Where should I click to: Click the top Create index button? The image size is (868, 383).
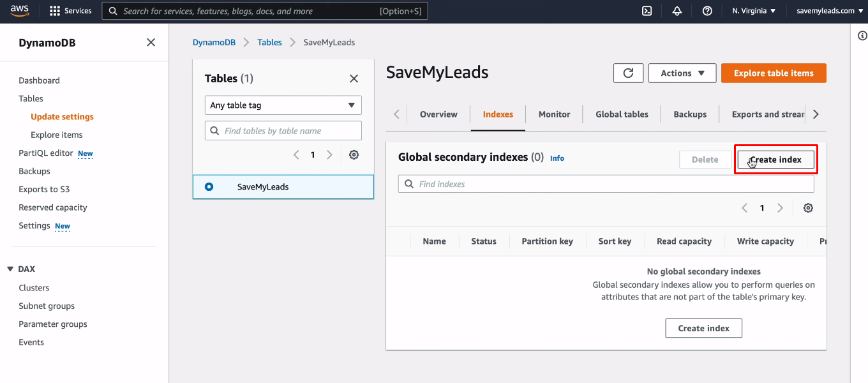coord(775,160)
